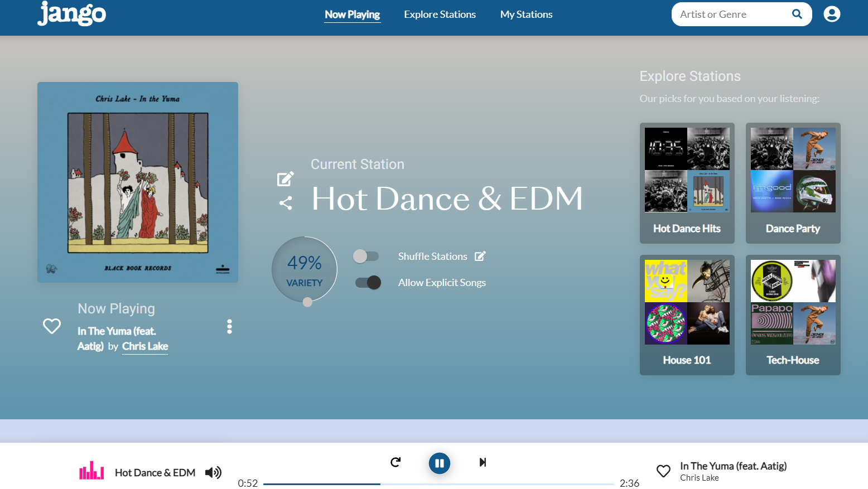Click heart icon in bottom player bar
868x489 pixels.
click(663, 471)
